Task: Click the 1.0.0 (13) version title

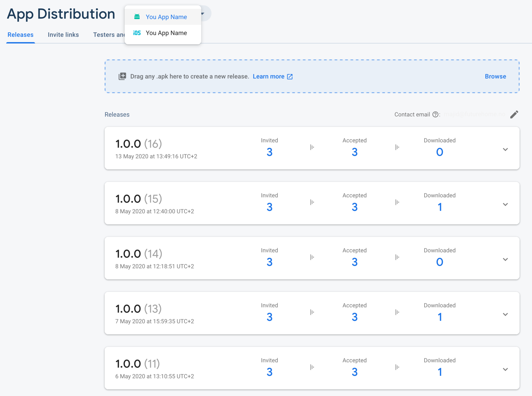Action: pyautogui.click(x=138, y=309)
